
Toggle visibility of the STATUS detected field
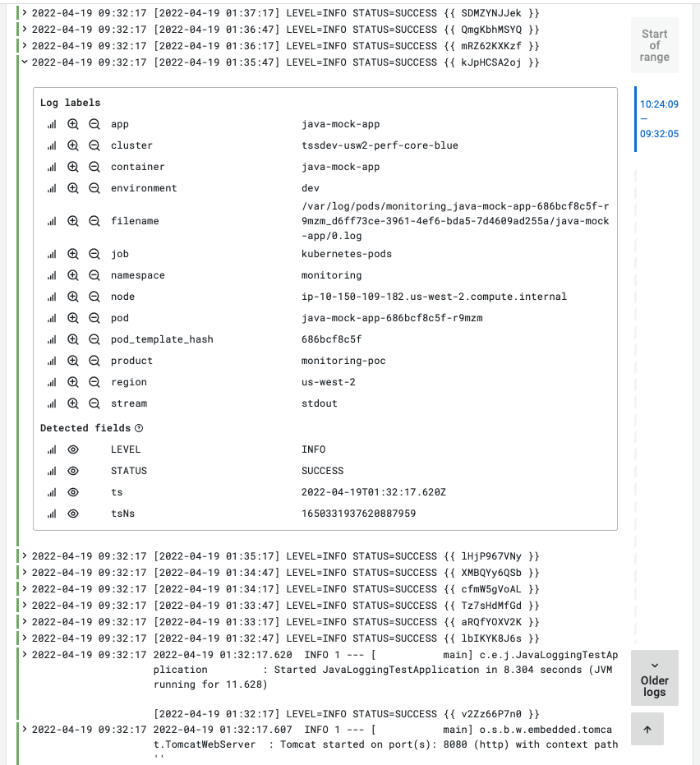coord(71,470)
